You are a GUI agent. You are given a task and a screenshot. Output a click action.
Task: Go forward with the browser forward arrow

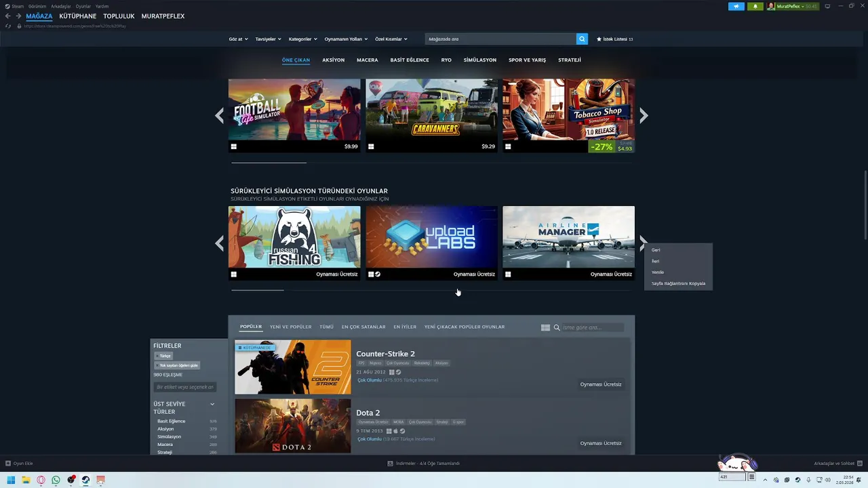click(18, 16)
